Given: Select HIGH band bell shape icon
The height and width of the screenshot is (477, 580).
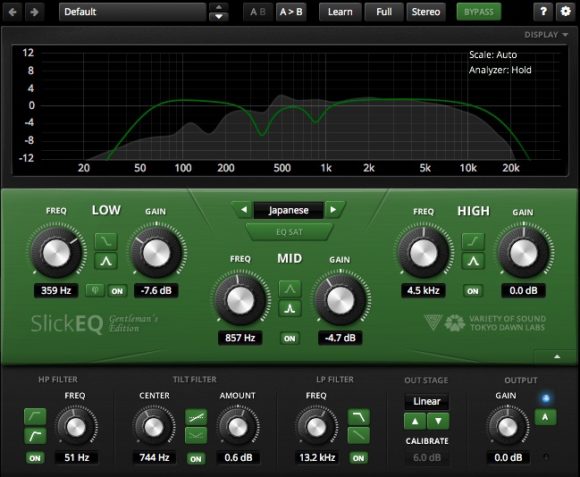Looking at the screenshot, I should pos(473,261).
